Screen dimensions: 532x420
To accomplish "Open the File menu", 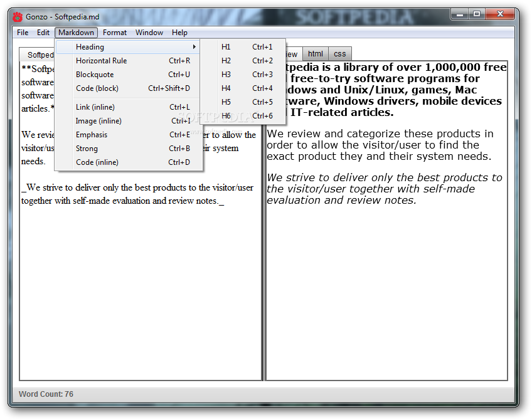I will click(23, 33).
